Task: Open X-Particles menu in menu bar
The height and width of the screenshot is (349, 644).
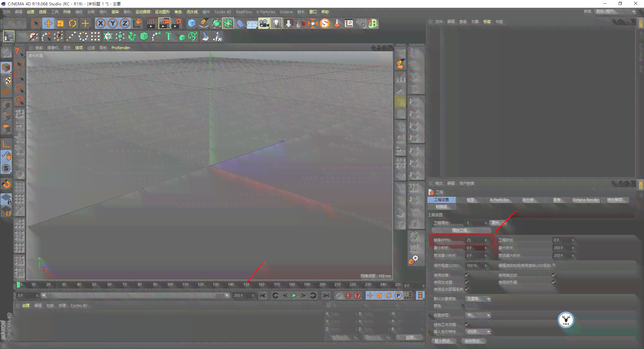Action: (x=266, y=12)
